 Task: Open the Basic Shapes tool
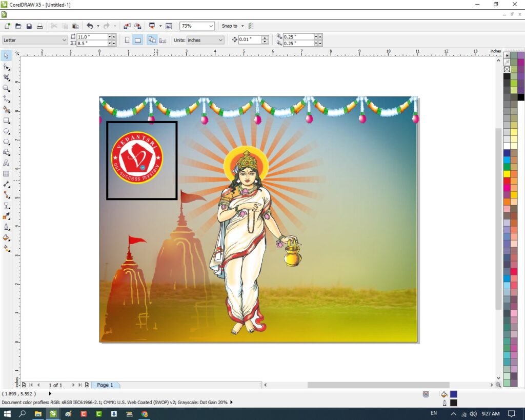(6, 152)
